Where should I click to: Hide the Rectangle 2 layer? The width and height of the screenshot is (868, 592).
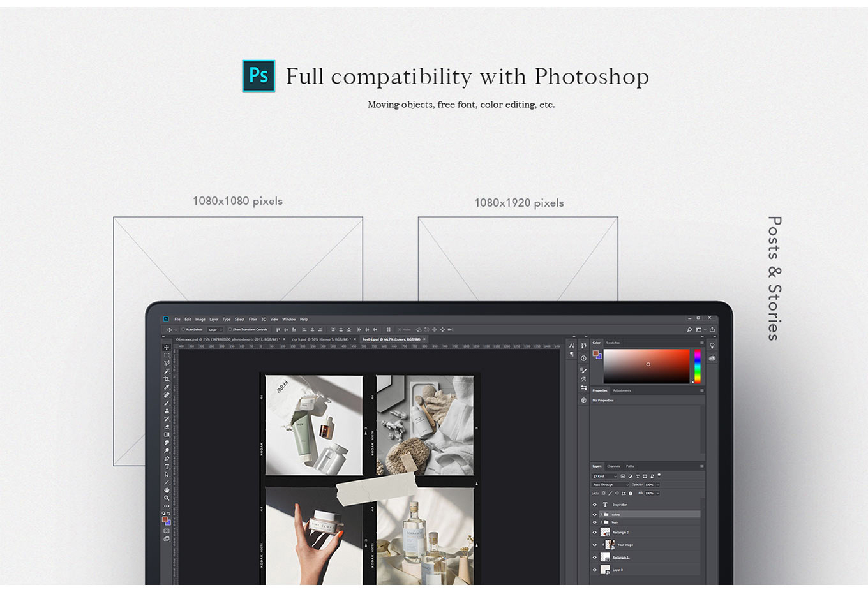(595, 532)
